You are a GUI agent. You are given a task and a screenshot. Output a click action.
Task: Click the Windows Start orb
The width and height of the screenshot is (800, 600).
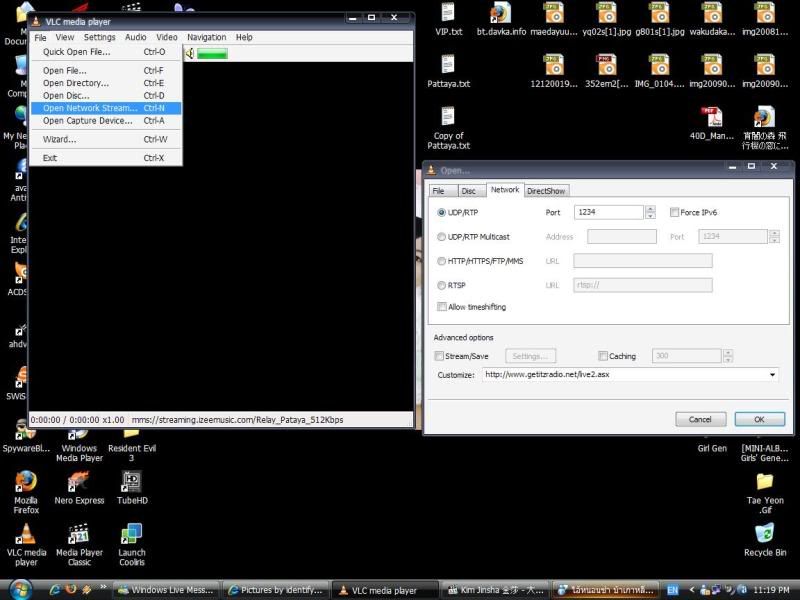(x=20, y=590)
